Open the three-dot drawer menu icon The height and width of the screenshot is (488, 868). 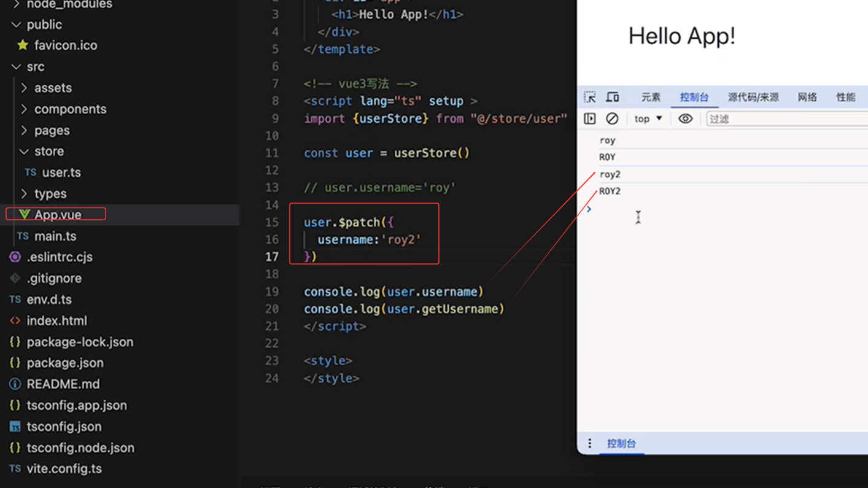click(x=590, y=443)
